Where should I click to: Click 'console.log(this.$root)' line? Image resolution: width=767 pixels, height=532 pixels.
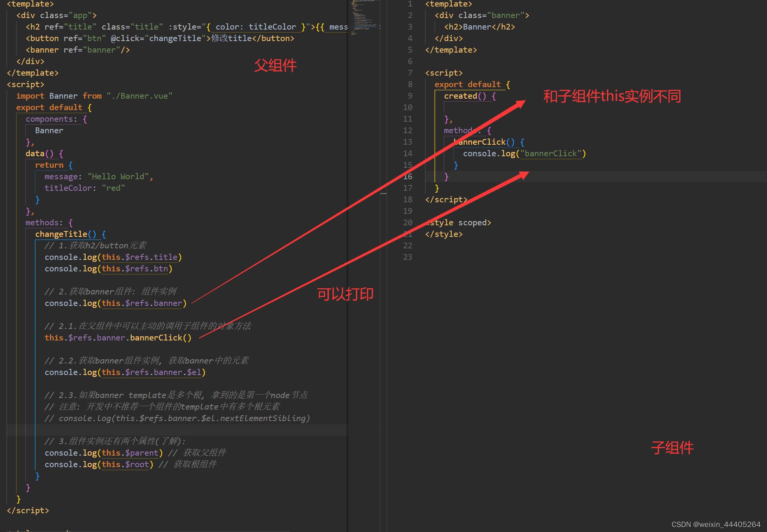[x=99, y=464]
